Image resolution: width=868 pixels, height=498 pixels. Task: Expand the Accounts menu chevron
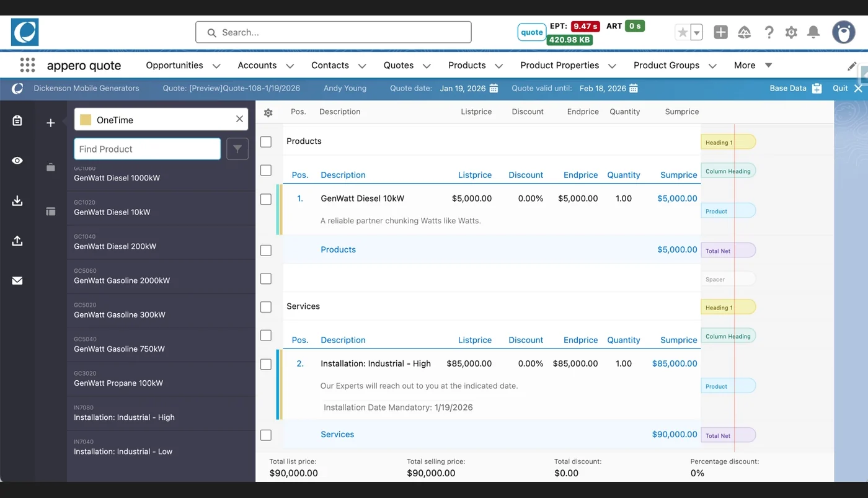tap(290, 66)
